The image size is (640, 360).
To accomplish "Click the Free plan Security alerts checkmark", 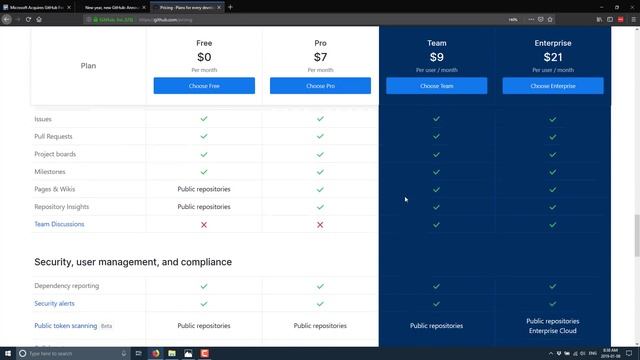I will click(204, 304).
